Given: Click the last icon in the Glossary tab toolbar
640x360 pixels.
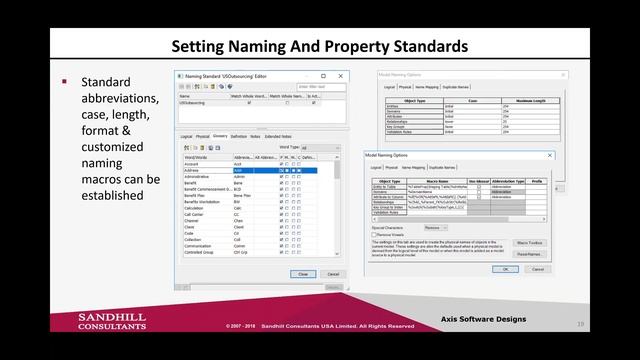Looking at the screenshot, I should (218, 148).
